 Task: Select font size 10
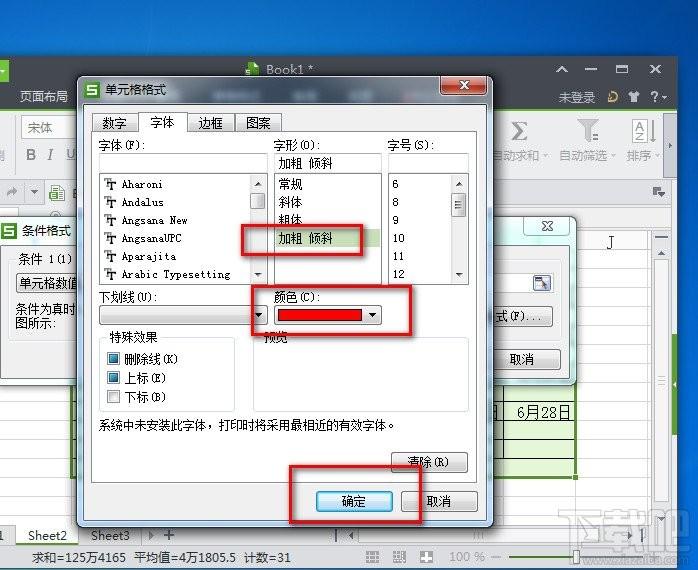tap(420, 238)
